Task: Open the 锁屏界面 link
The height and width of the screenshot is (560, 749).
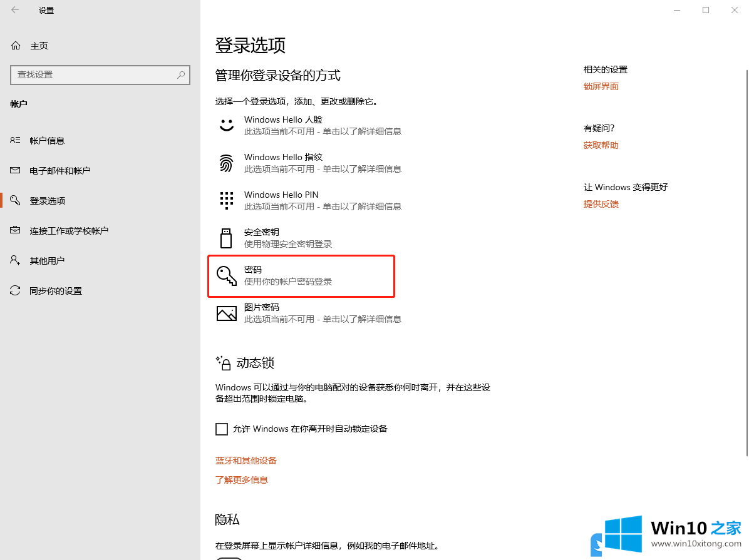Action: pyautogui.click(x=601, y=86)
